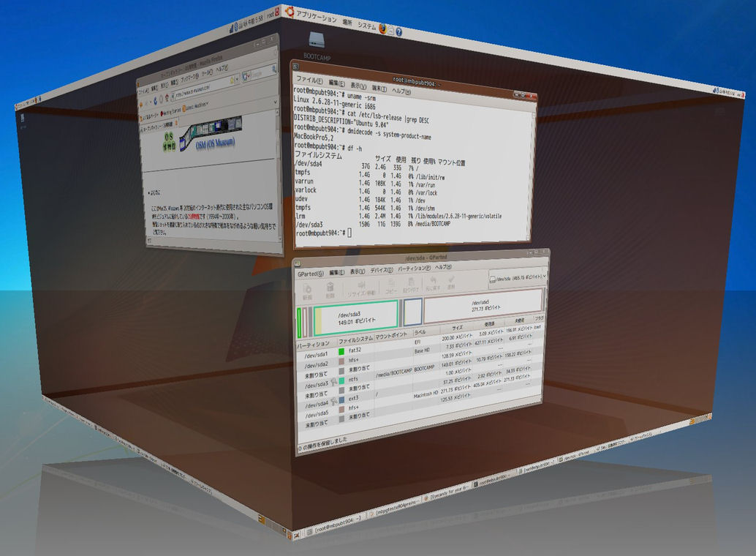This screenshot has height=556, width=756.
Task: Click the keys icon beside /dev/sda4
Action: (x=333, y=402)
